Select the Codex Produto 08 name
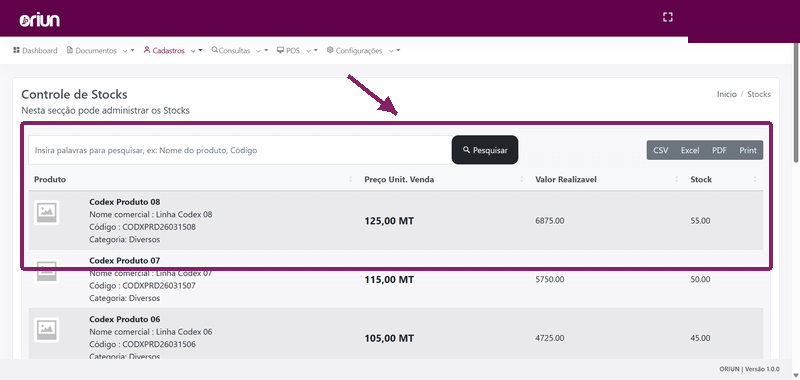This screenshot has width=800, height=380. pyautogui.click(x=125, y=202)
